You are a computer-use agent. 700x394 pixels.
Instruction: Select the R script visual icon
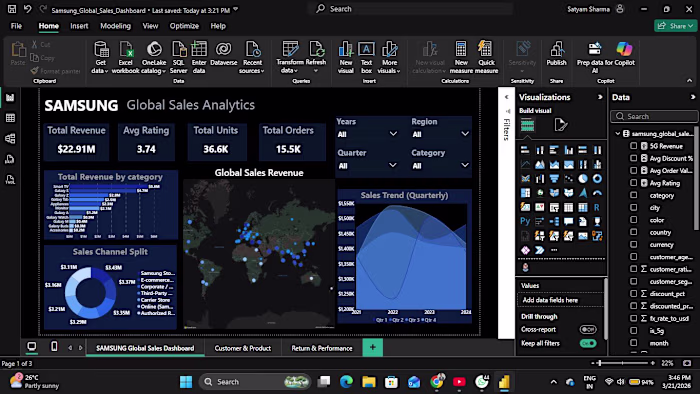point(597,207)
